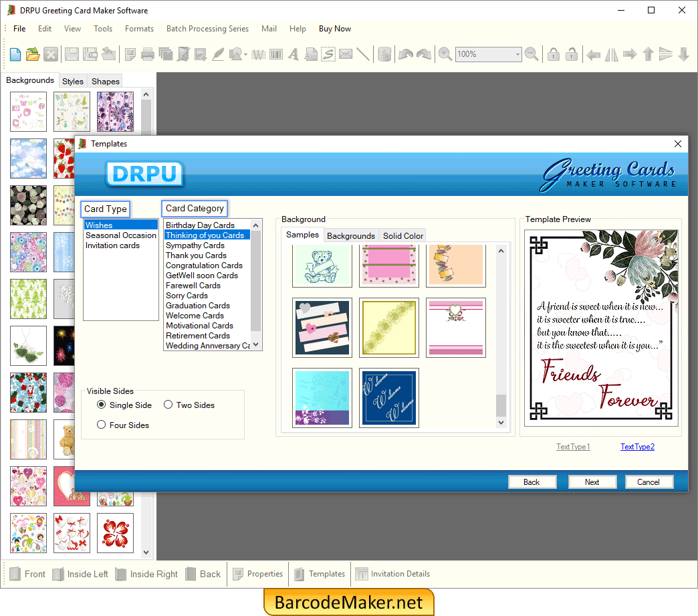Click the shapes toolbar icon
698x616 pixels.
235,54
